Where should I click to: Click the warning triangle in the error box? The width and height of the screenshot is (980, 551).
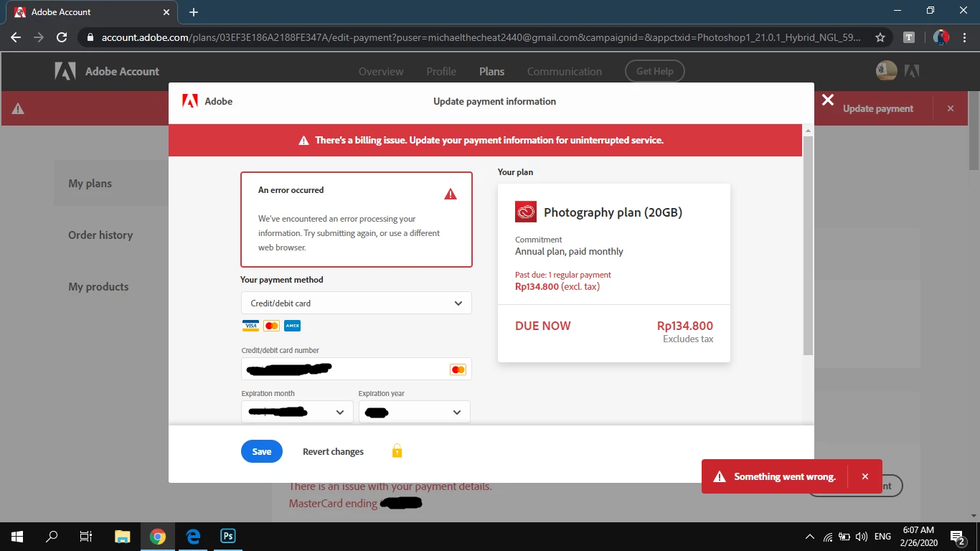(451, 194)
